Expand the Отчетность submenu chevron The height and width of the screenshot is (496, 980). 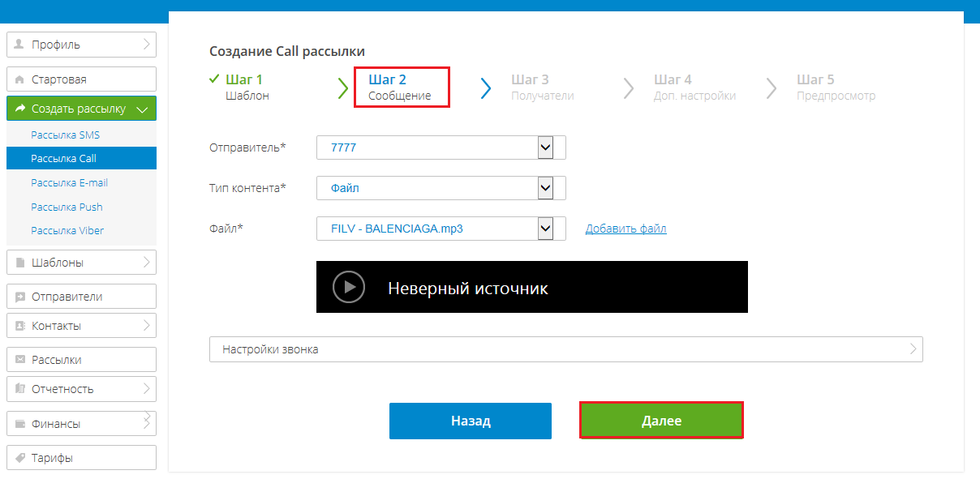(x=147, y=389)
